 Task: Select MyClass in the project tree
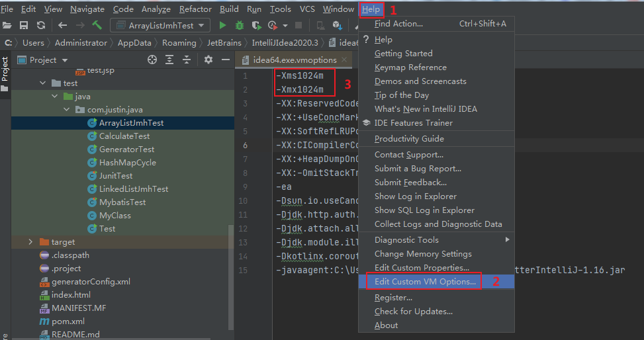point(115,216)
